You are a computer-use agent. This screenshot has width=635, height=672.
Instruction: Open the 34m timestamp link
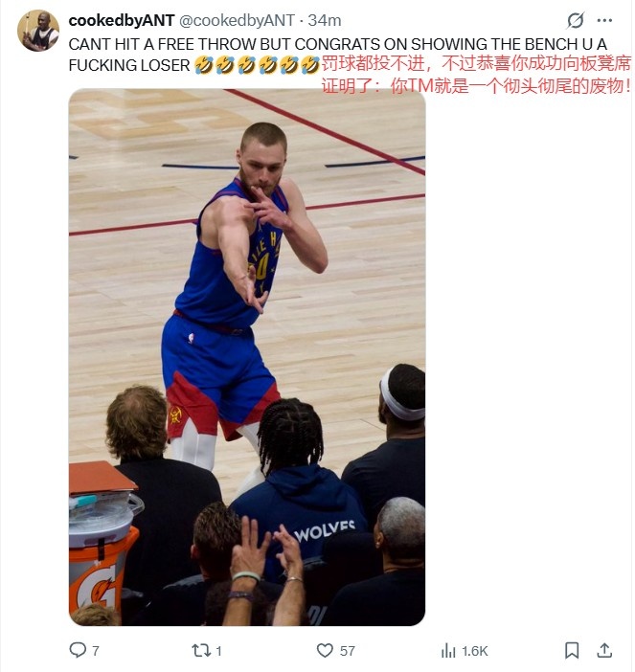[x=325, y=20]
